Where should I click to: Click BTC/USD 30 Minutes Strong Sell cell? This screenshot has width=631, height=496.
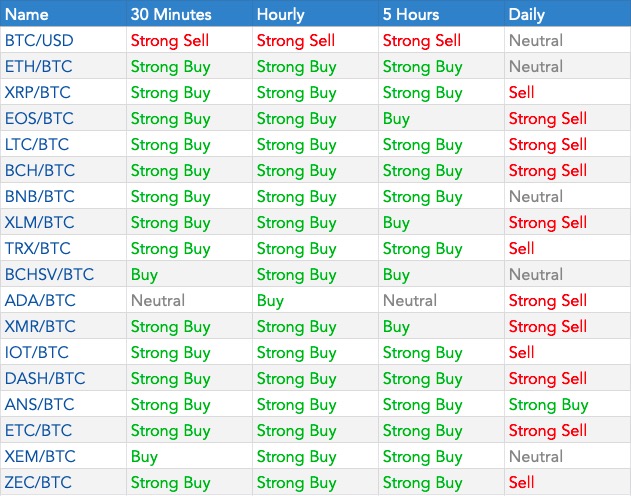coord(170,41)
